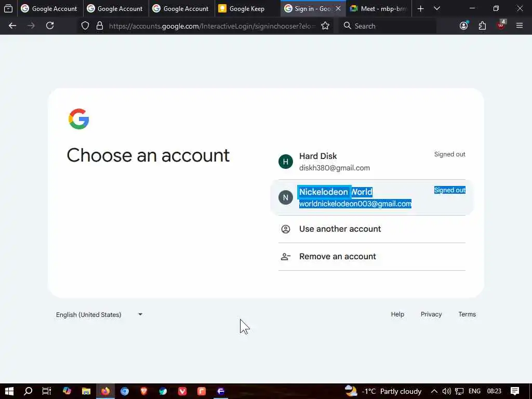This screenshot has width=532, height=399.
Task: Open the tracking protection shield icon
Action: (x=85, y=26)
